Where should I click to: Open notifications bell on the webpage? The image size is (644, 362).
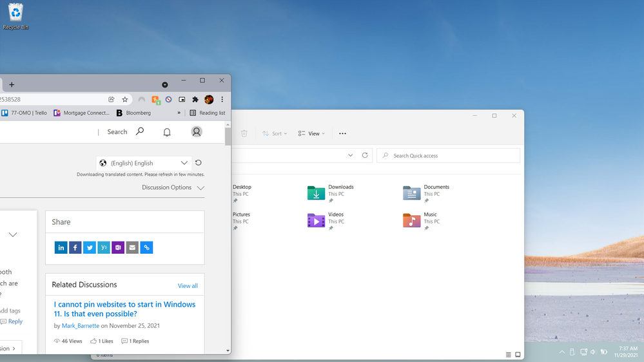pos(167,132)
